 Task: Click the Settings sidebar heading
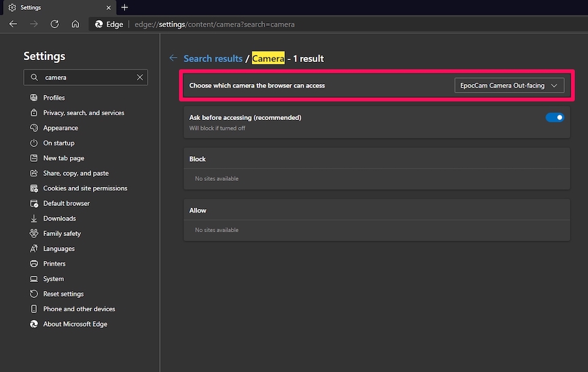pyautogui.click(x=44, y=56)
